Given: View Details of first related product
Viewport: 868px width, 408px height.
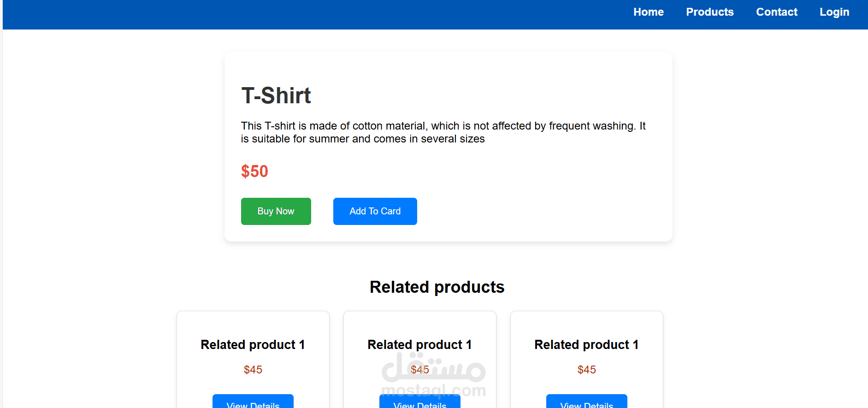Looking at the screenshot, I should (253, 402).
